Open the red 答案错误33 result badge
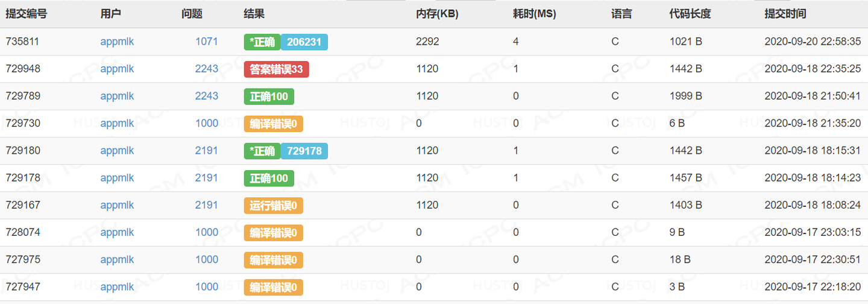This screenshot has width=868, height=304. click(276, 69)
